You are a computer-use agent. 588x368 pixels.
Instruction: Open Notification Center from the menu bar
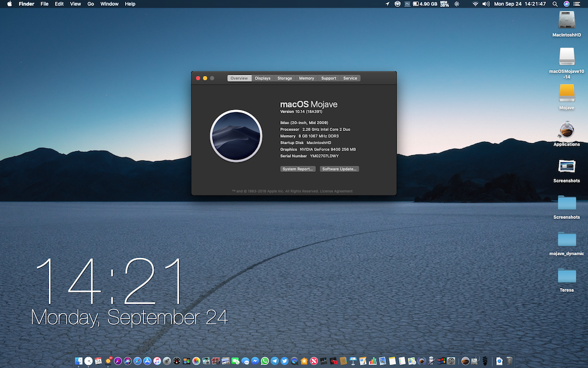point(577,4)
